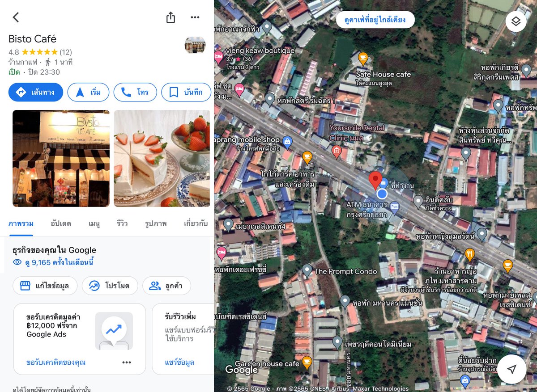The image size is (537, 392).
Task: Tap the aprang mobile shop shopping marker
Action: click(x=287, y=142)
